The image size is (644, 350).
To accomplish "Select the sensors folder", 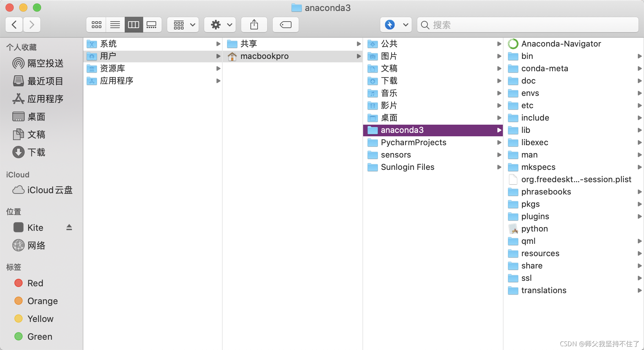I will click(433, 155).
